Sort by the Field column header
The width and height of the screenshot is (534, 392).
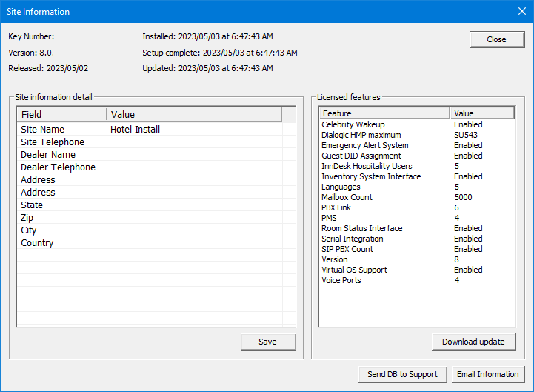[62, 114]
